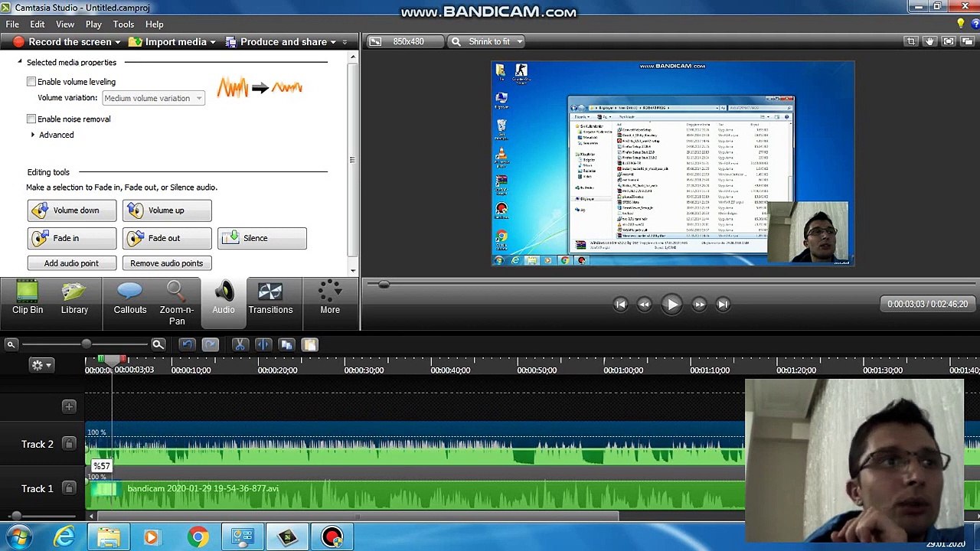Image resolution: width=980 pixels, height=551 pixels.
Task: Enable volume leveling checkbox
Action: point(31,82)
